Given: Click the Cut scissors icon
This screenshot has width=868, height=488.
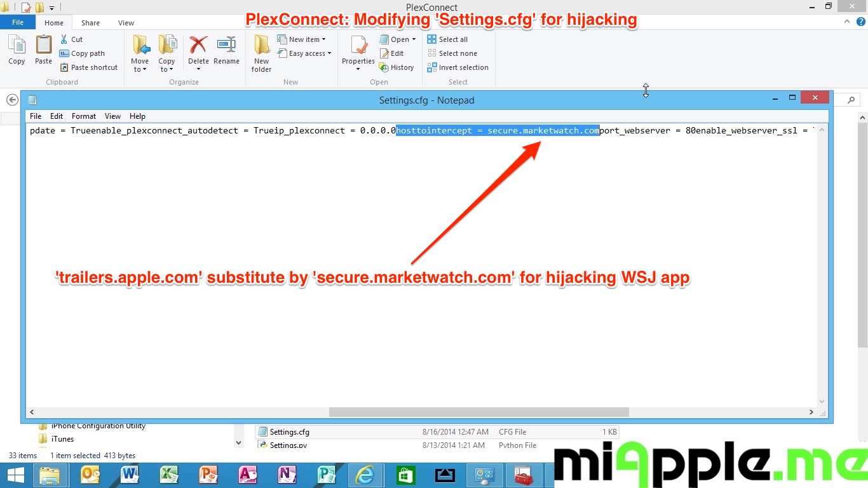Looking at the screenshot, I should coord(64,39).
